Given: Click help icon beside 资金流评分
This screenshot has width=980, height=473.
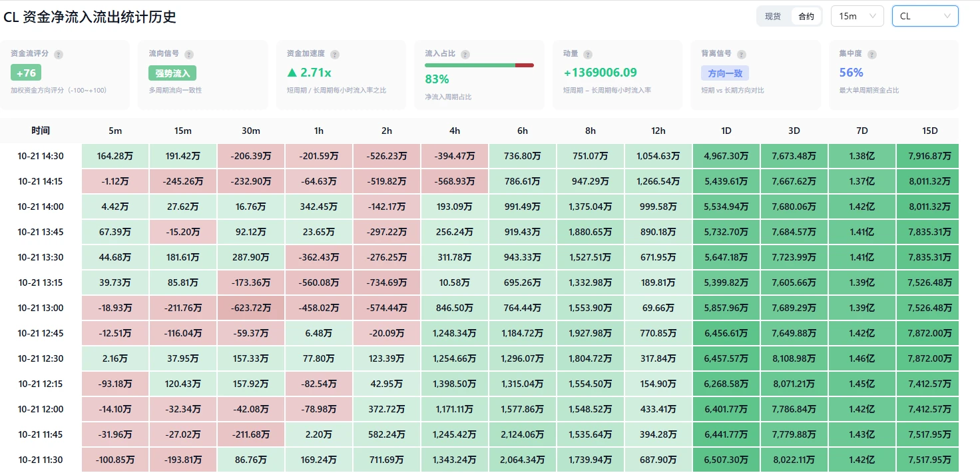Looking at the screenshot, I should 59,55.
